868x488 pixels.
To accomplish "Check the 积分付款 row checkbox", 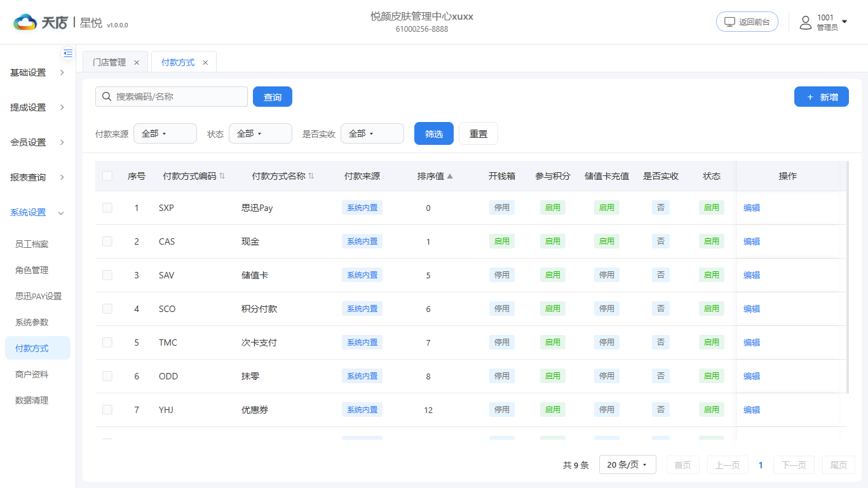I will [x=107, y=309].
